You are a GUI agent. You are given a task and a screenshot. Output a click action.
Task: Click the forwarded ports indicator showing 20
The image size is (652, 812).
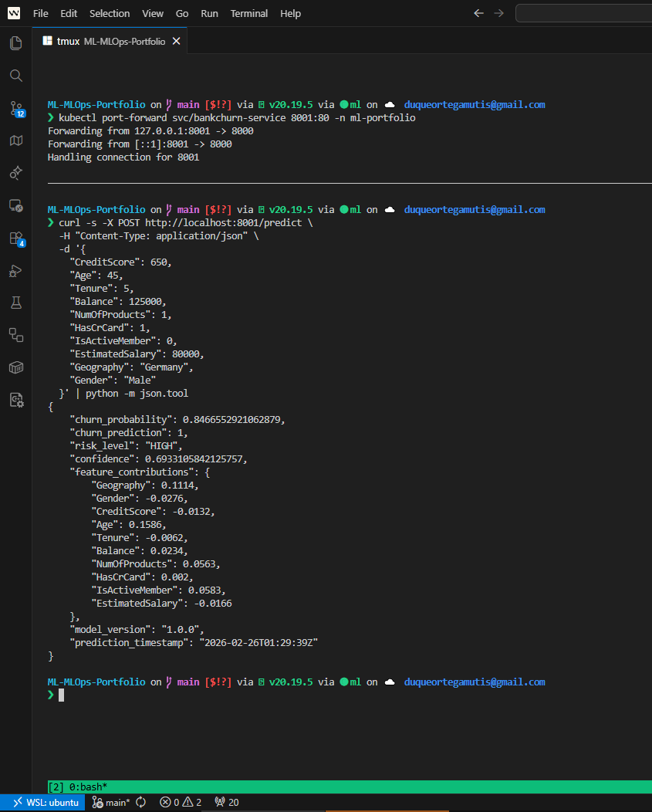pos(226,803)
